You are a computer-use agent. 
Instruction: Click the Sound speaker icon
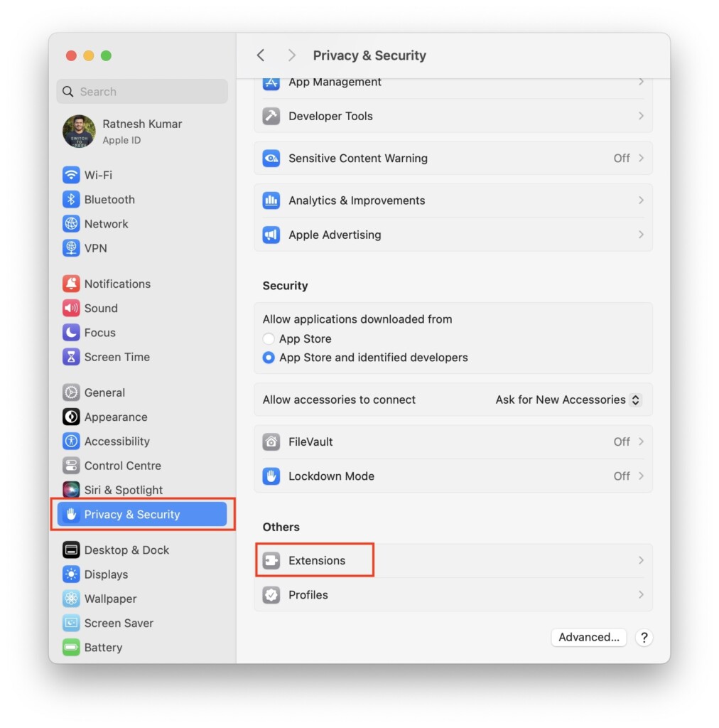tap(71, 309)
